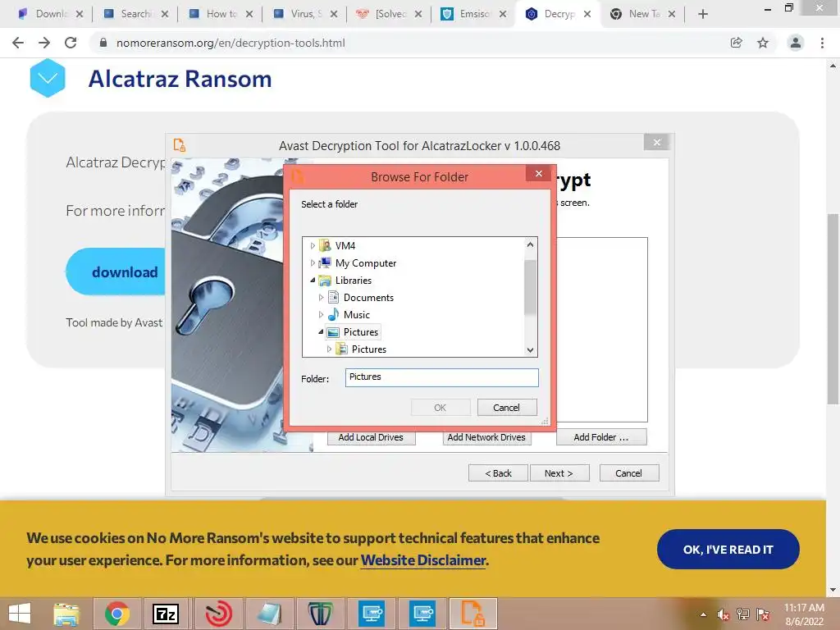
Task: Bookmark this page with the star icon
Action: coord(763,43)
